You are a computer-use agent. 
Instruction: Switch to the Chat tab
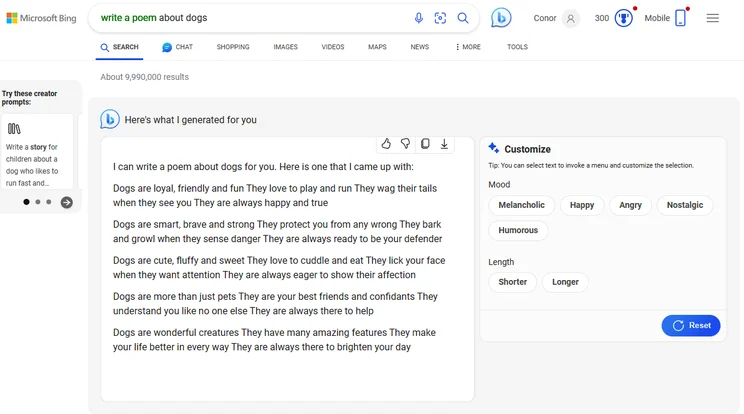(x=177, y=47)
